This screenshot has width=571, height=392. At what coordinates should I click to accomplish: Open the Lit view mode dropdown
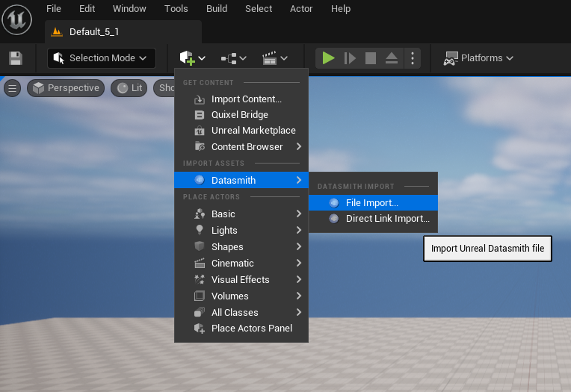pyautogui.click(x=129, y=88)
